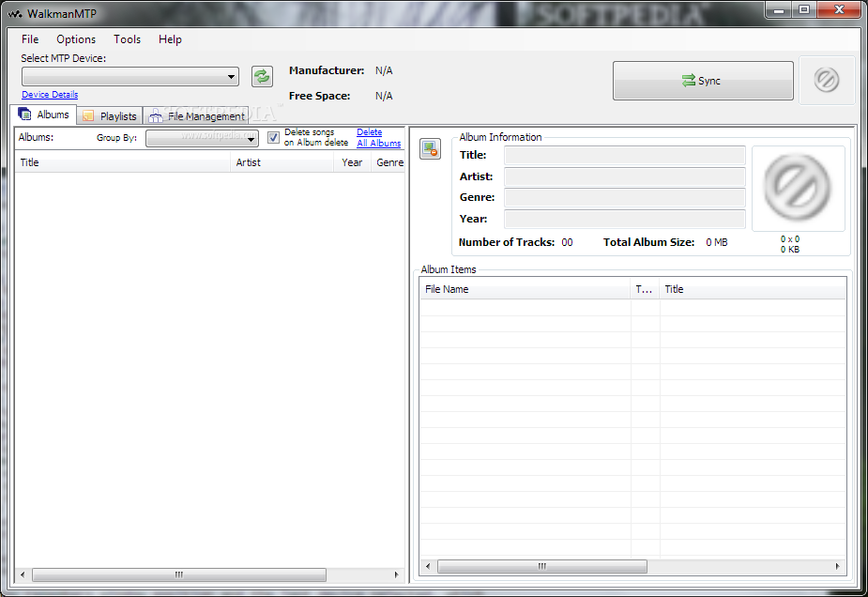Click the 0 x 0 image dimensions text
The width and height of the screenshot is (868, 597).
[790, 239]
